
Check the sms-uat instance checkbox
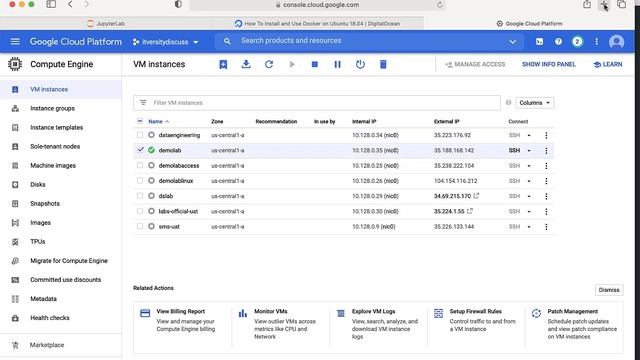click(140, 226)
